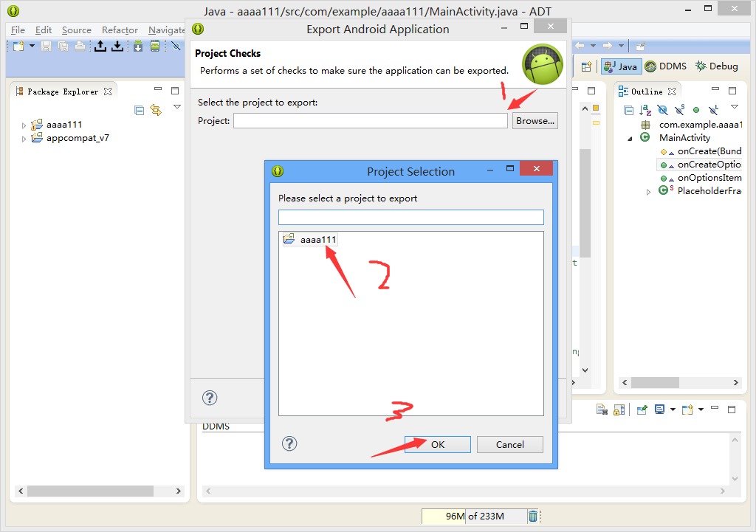Close the Outline view tab X
756x532 pixels.
(x=672, y=91)
